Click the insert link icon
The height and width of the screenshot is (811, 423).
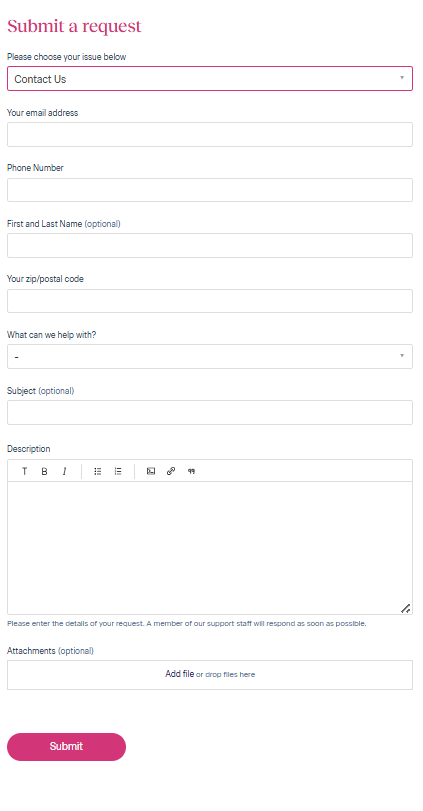coord(171,471)
